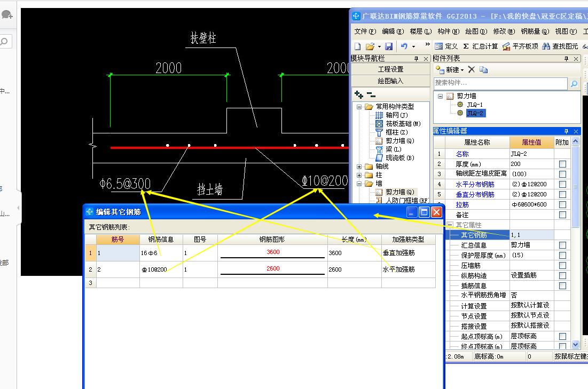Open a project with the folder icon
Image resolution: width=588 pixels, height=389 pixels.
pos(370,46)
